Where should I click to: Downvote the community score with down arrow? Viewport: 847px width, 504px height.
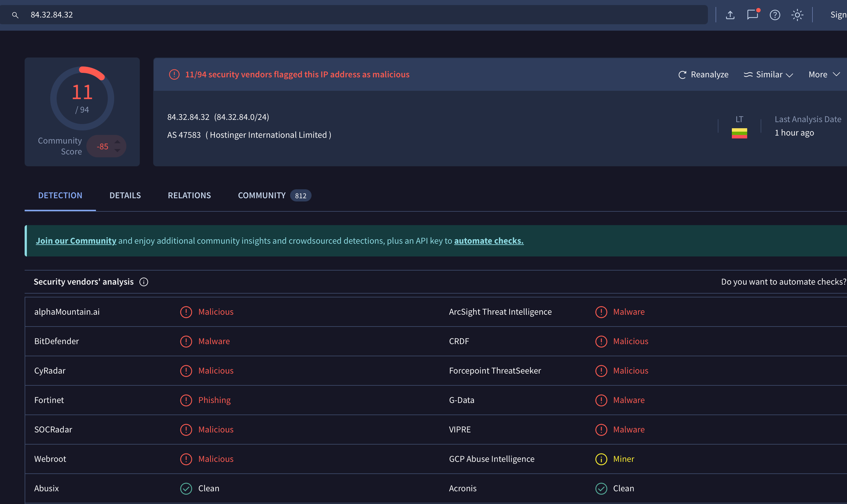[117, 151]
